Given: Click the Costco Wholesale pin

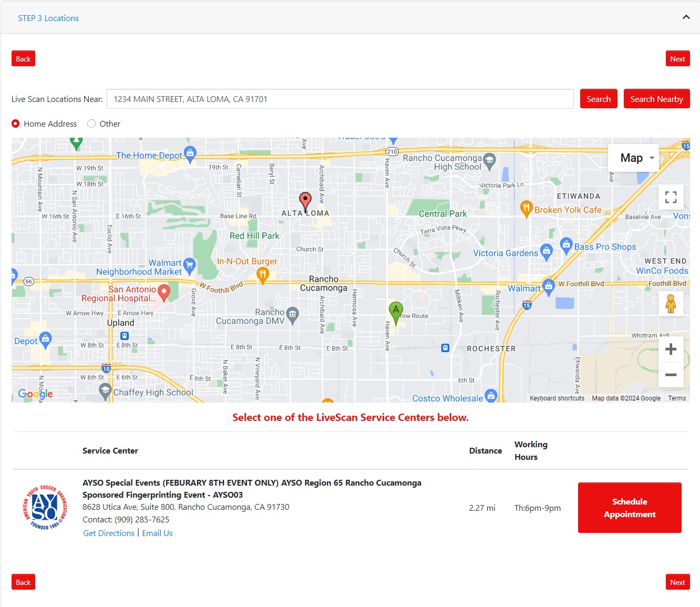Looking at the screenshot, I should pyautogui.click(x=491, y=396).
